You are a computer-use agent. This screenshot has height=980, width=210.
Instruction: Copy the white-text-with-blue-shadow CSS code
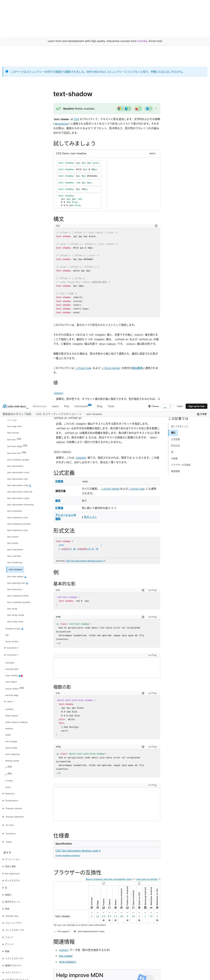tap(143, 693)
